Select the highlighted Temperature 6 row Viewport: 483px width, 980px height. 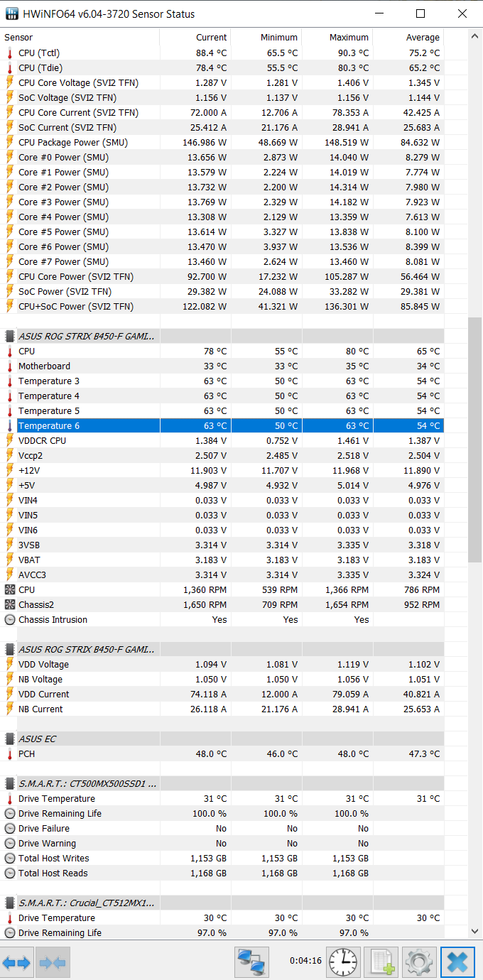222,425
